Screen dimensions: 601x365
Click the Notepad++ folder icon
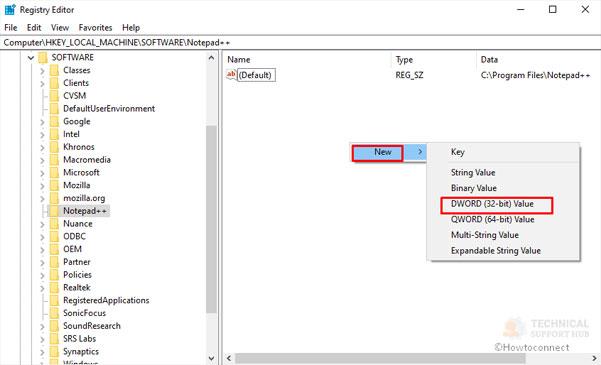click(x=54, y=211)
